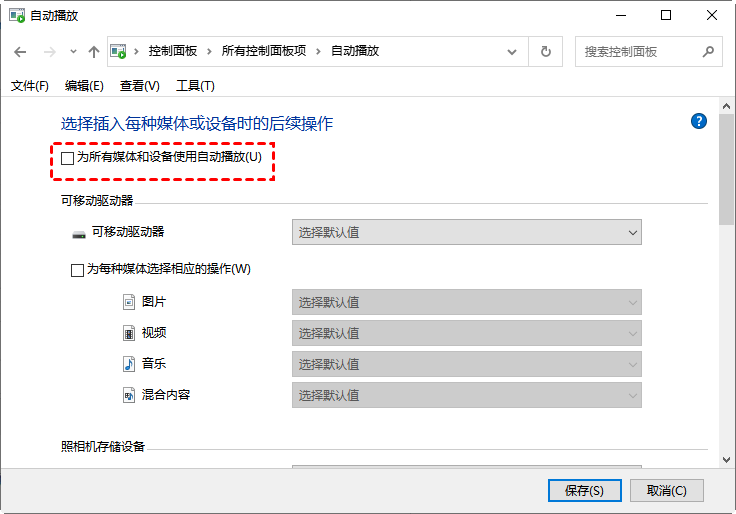
Task: Enable 为所有媒体和设备使用自动播放 checkbox
Action: (68, 158)
